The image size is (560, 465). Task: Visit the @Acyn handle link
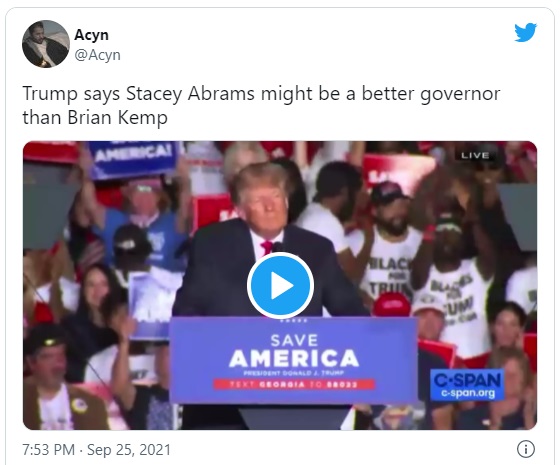point(98,55)
